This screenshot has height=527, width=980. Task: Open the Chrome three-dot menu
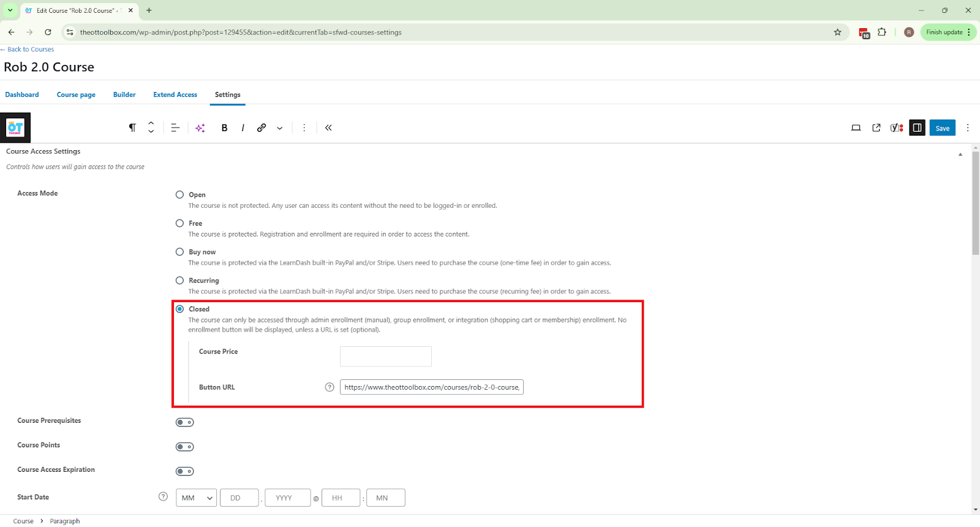click(x=969, y=32)
